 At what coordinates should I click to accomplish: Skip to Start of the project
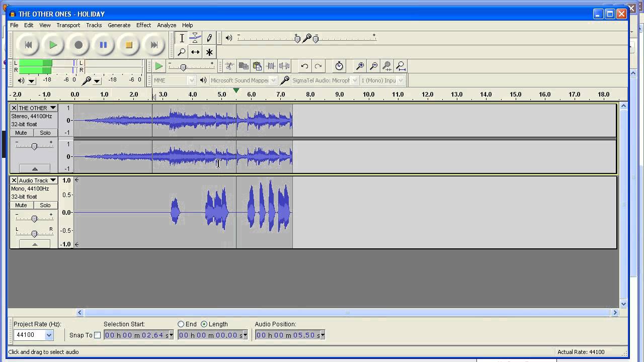click(x=28, y=45)
